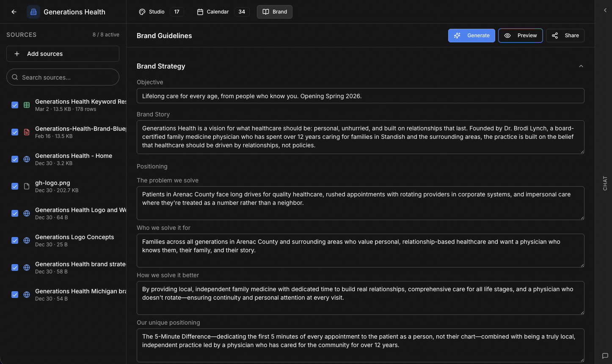
Task: Toggle gh-logo.png source checkbox
Action: click(x=15, y=186)
